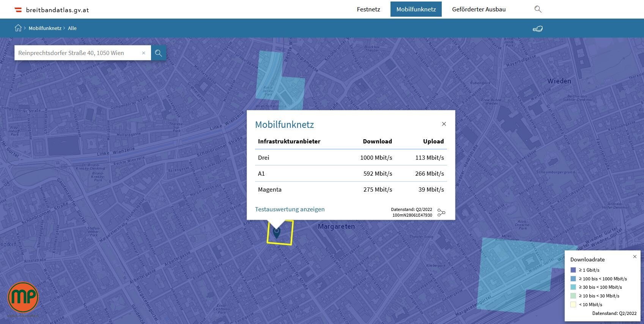Screen dimensions: 644x324
Task: Focus the address search input field
Action: point(78,53)
